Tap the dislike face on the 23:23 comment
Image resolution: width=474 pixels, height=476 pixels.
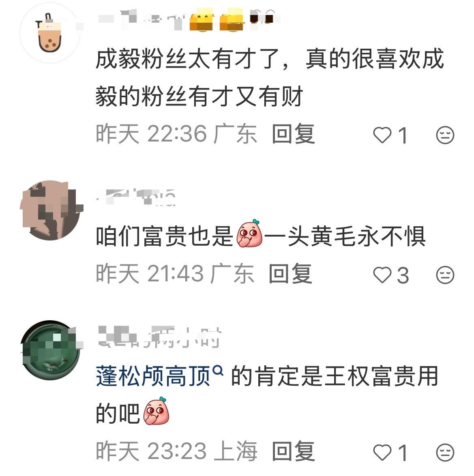(445, 452)
